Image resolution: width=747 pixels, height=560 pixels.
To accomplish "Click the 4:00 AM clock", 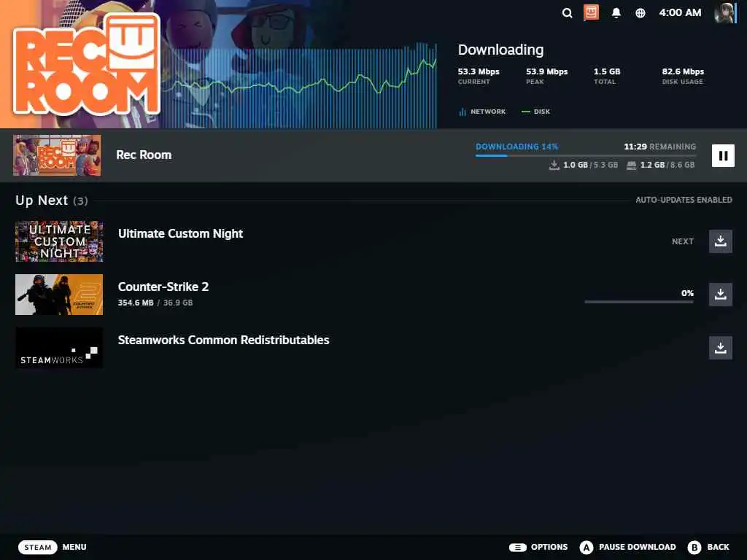I will click(x=680, y=13).
